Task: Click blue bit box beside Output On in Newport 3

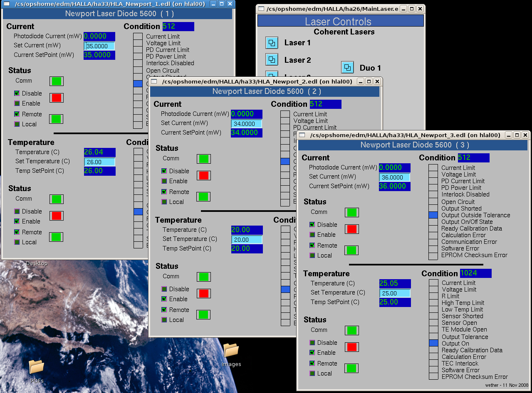Action: (x=433, y=344)
